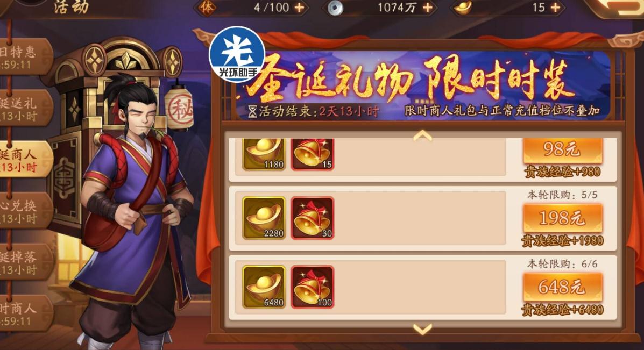Screen dimensions: 644x350
Task: Expand list downward with the bottom chevron arrow
Action: click(x=423, y=328)
